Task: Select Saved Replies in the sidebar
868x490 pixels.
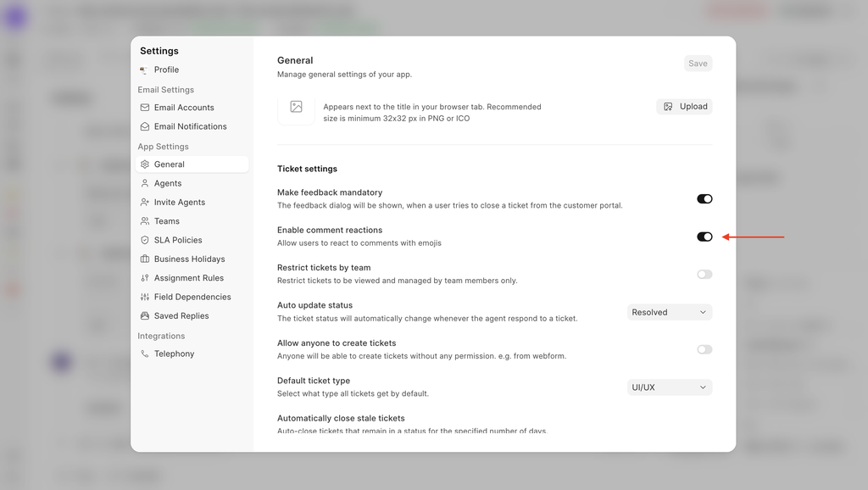Action: point(181,315)
